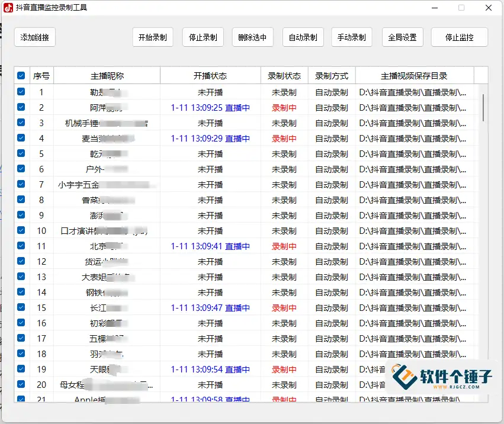Toggle checkbox for row 19
The width and height of the screenshot is (504, 424).
[x=21, y=369]
